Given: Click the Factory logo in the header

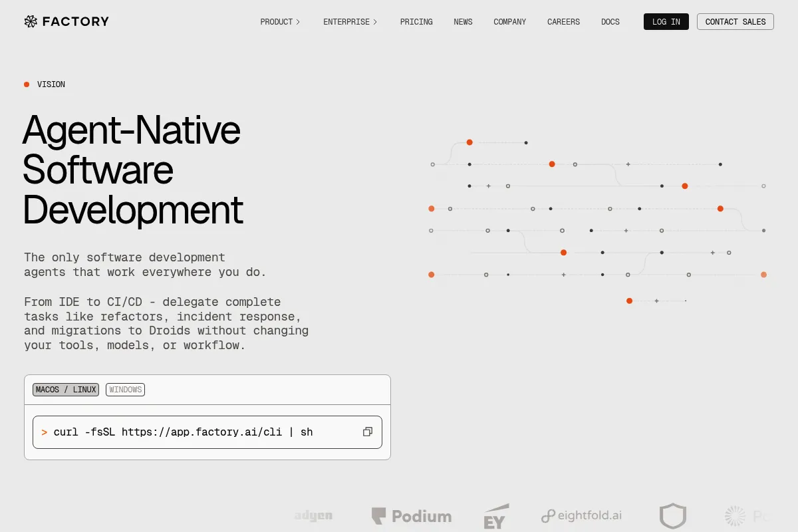Looking at the screenshot, I should (66, 21).
